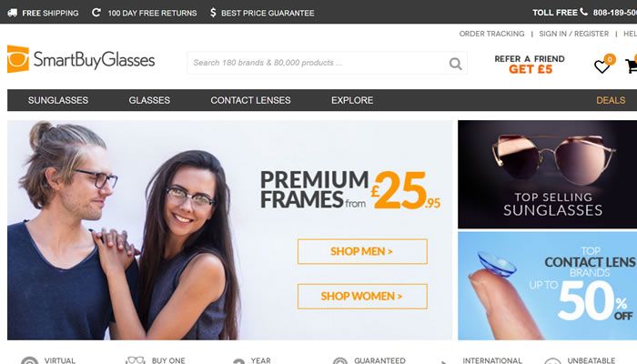Open the shopping cart icon
This screenshot has height=364, width=637.
point(632,66)
